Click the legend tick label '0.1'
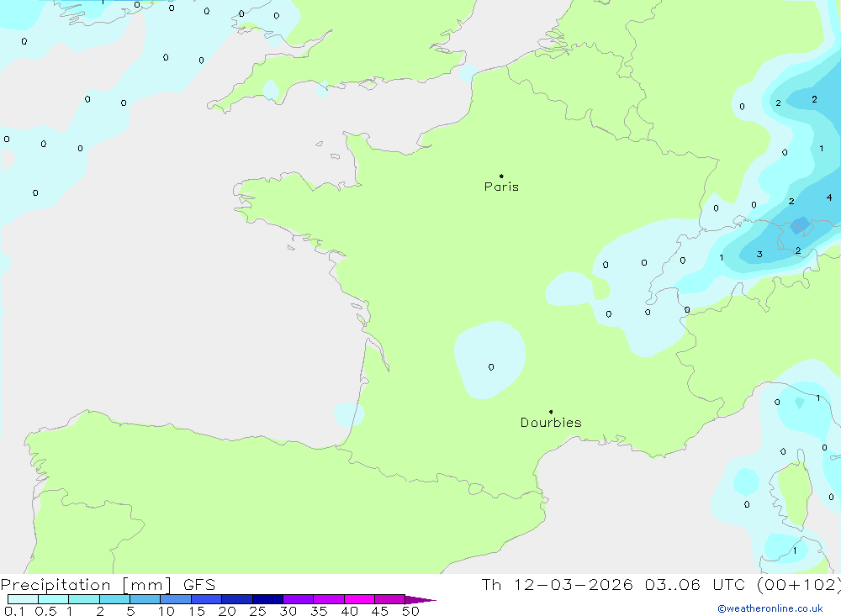Screen dimensions: 841x616 tap(14, 611)
